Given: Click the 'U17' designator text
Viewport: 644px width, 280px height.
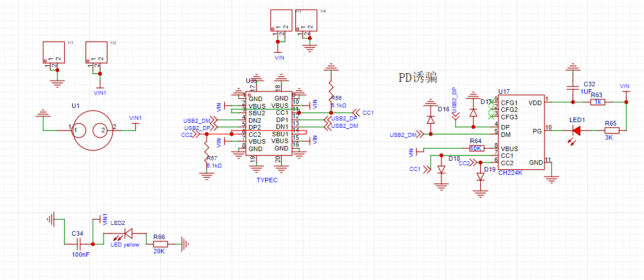Looking at the screenshot, I should pyautogui.click(x=503, y=91).
